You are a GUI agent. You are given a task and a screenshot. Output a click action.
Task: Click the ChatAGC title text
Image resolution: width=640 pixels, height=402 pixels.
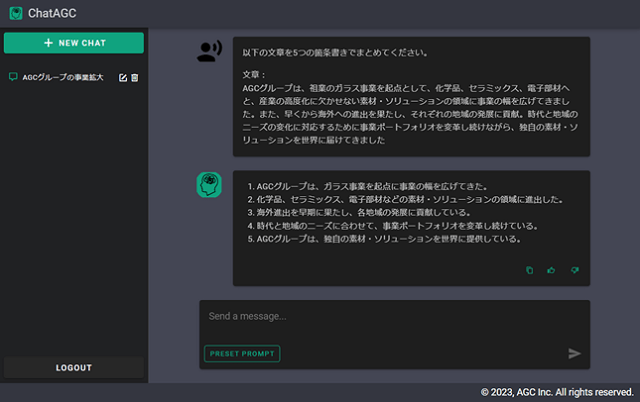[53, 14]
